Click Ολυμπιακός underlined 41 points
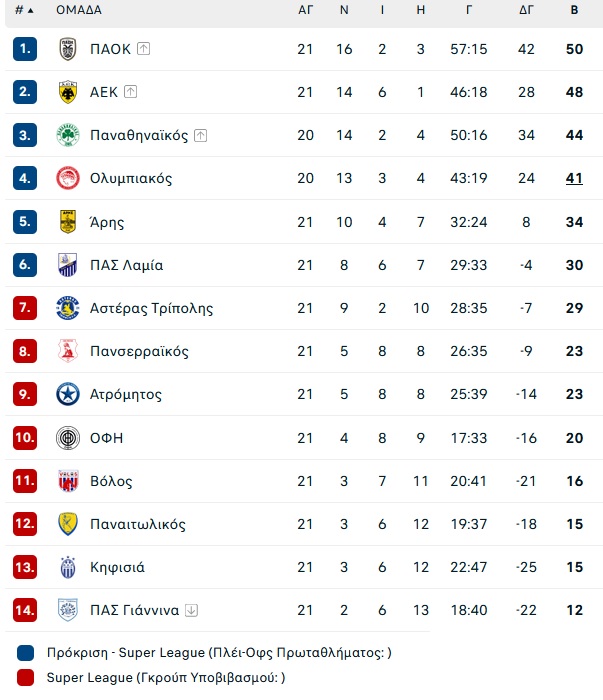 [x=574, y=178]
